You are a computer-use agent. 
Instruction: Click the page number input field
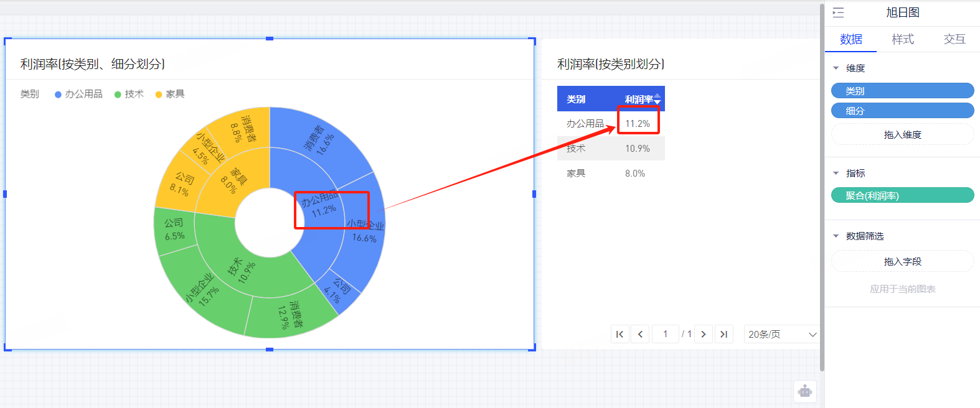(665, 334)
